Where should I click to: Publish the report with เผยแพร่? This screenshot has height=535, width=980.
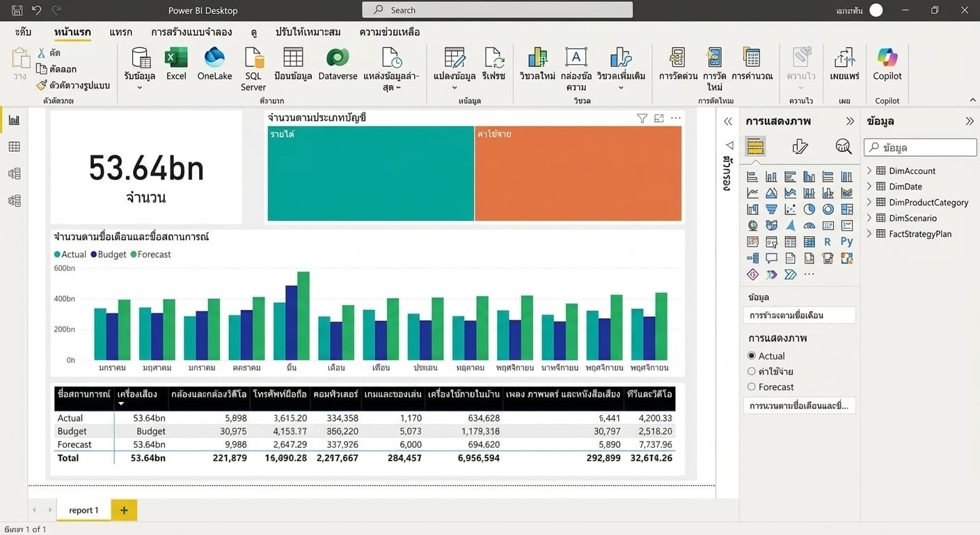click(x=844, y=64)
